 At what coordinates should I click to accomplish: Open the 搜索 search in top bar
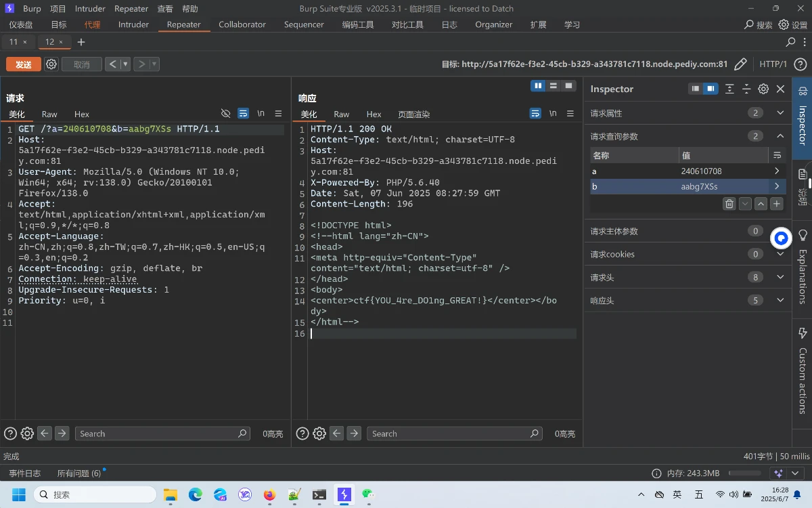click(x=759, y=24)
